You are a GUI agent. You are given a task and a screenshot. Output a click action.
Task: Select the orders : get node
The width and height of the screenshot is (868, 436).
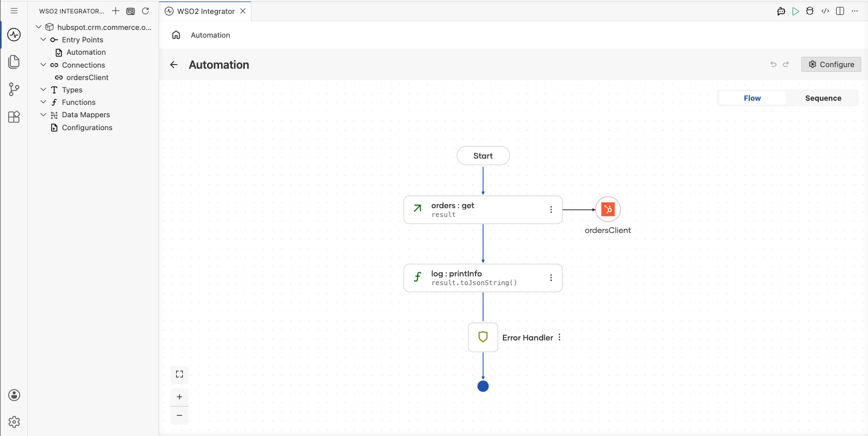point(483,210)
